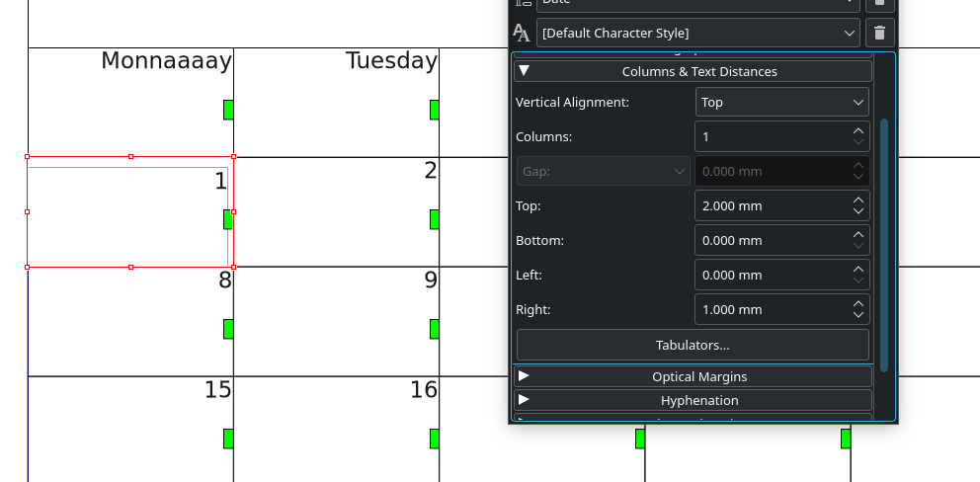This screenshot has width=980, height=482.
Task: Expand the Optical Margins section
Action: [692, 376]
